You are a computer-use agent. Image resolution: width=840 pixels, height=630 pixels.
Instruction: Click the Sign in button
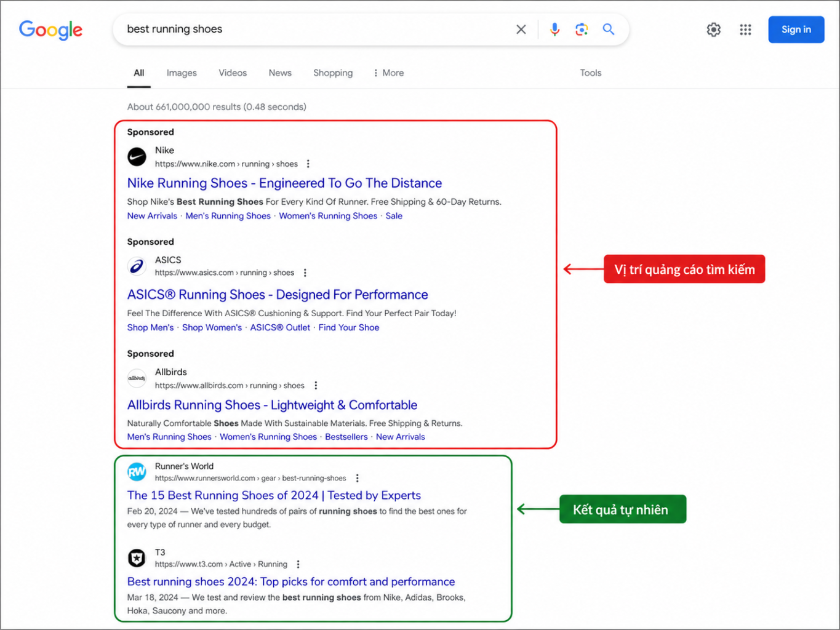click(x=796, y=30)
